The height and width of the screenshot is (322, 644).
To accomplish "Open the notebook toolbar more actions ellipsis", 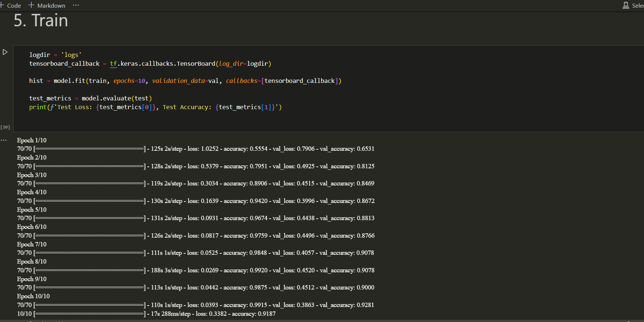I will tap(76, 5).
